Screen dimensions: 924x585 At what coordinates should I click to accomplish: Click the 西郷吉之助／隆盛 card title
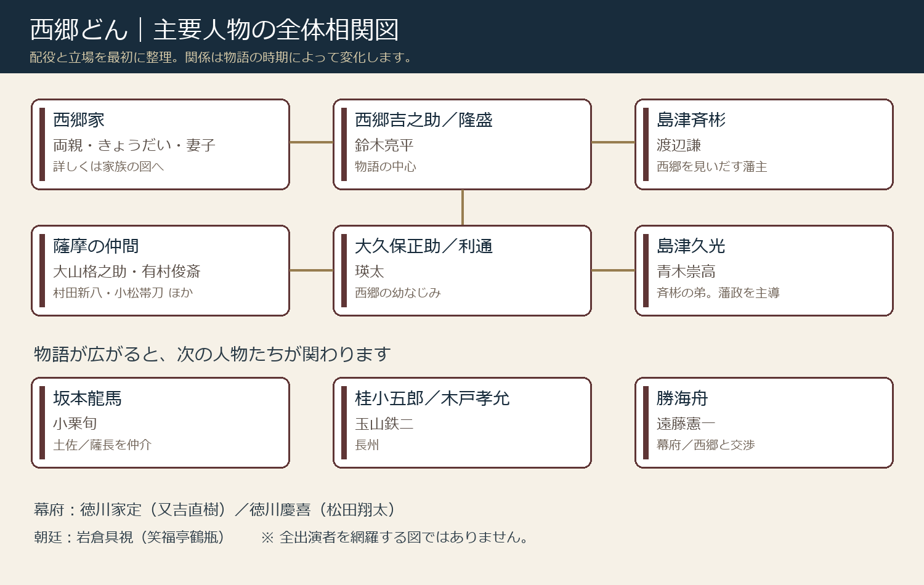[424, 120]
